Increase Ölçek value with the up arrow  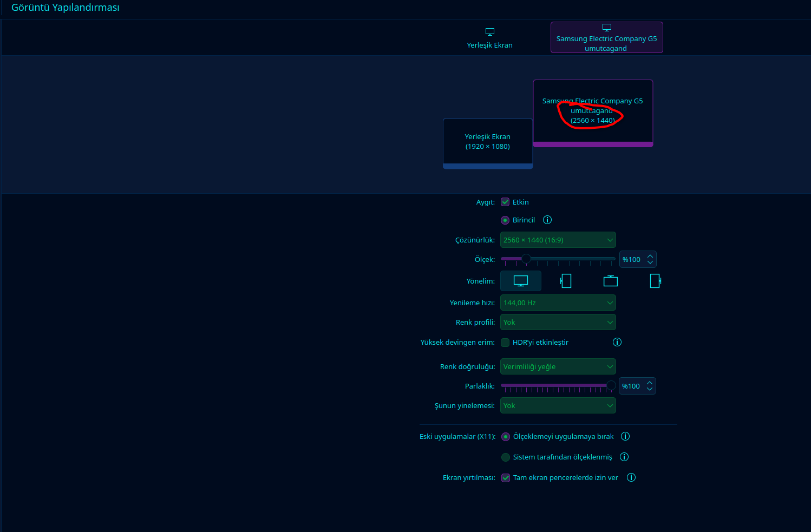pos(650,256)
